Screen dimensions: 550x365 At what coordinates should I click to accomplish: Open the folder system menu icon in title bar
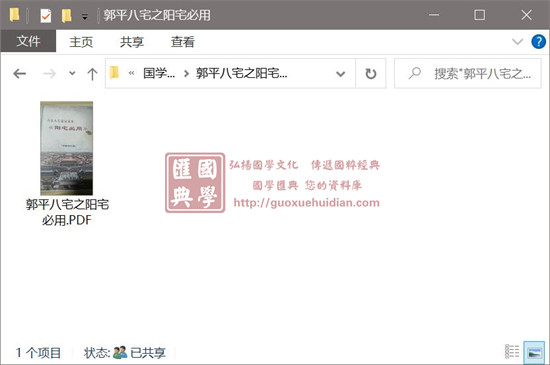pos(14,15)
